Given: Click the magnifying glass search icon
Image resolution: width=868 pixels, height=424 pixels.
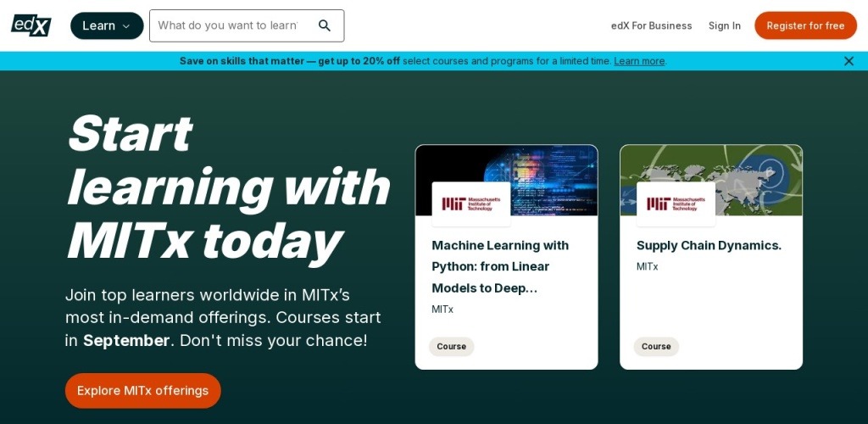Looking at the screenshot, I should (325, 25).
